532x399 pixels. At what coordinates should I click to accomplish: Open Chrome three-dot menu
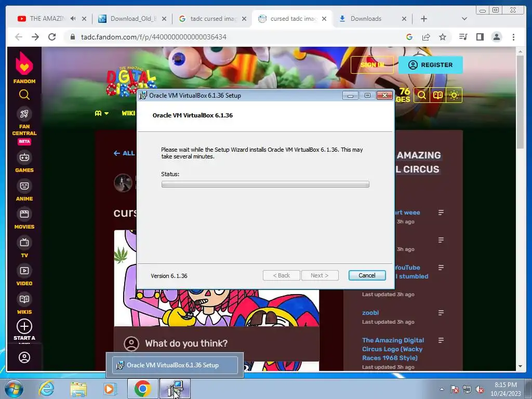(513, 37)
